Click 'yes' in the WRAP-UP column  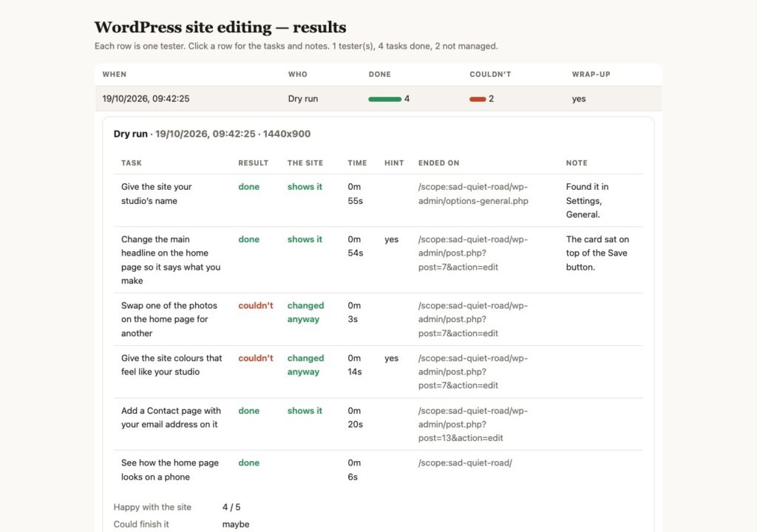[579, 98]
